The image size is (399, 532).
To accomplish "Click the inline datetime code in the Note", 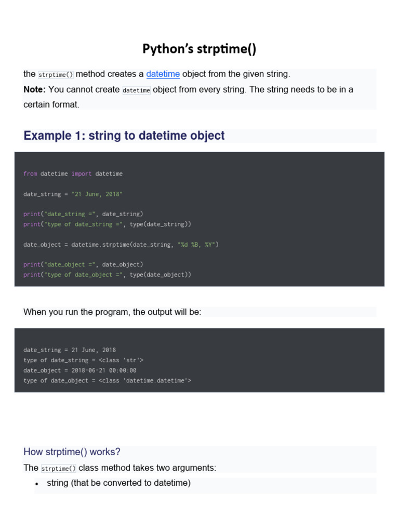I will [x=136, y=90].
